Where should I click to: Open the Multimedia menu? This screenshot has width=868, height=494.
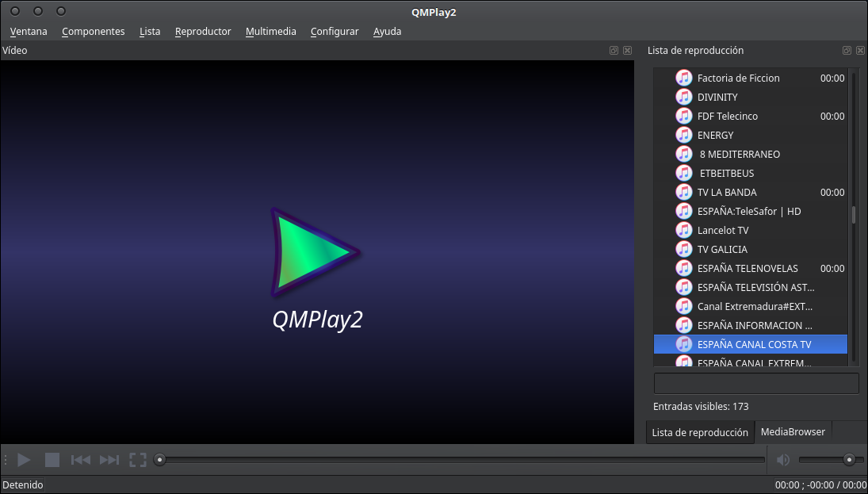(x=271, y=32)
